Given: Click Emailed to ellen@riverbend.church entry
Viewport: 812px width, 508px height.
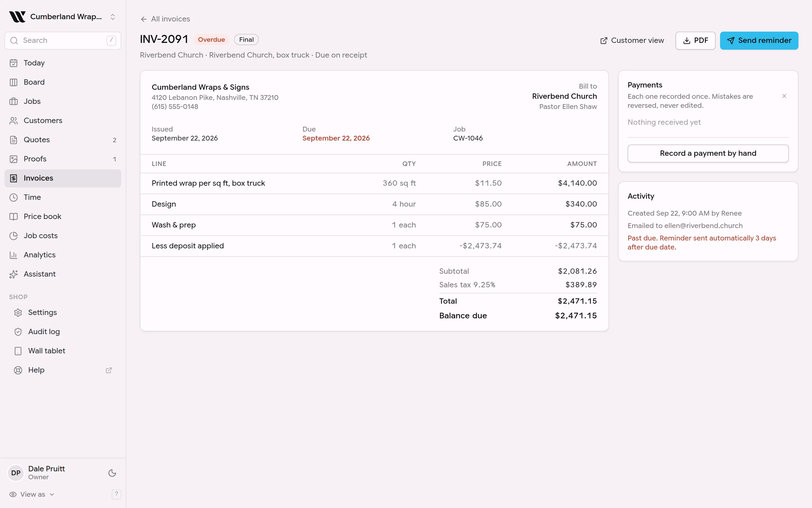Looking at the screenshot, I should pos(685,225).
